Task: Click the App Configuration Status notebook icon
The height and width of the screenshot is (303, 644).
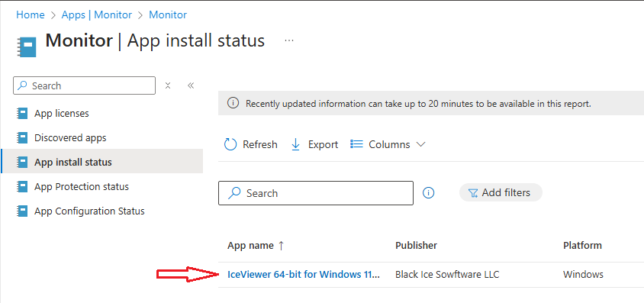Action: pos(22,211)
